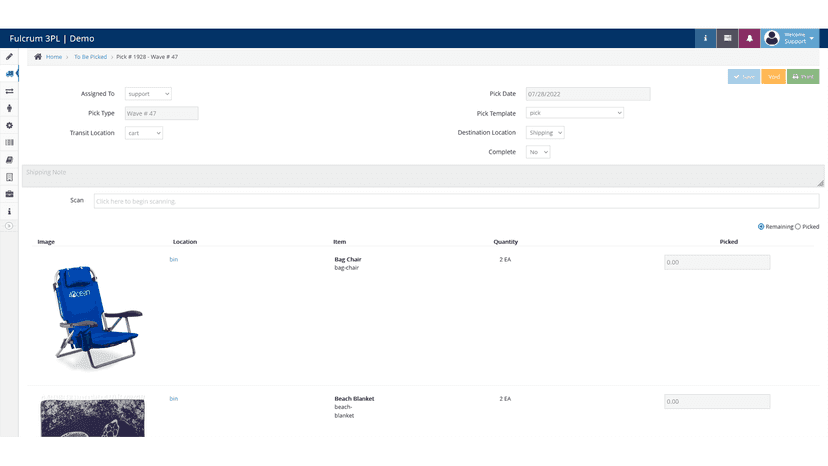Click the notification bell icon
828x466 pixels.
(x=749, y=38)
